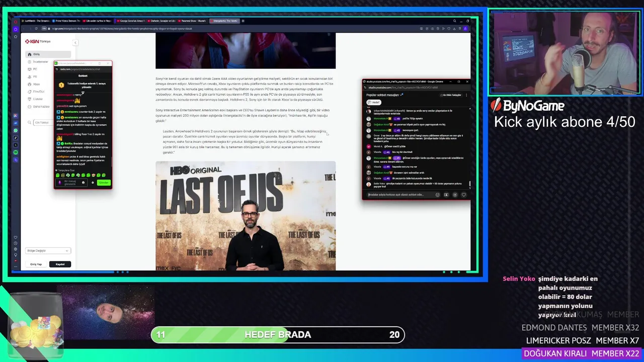
Task: Click the Giriş Yap button
Action: tap(36, 264)
